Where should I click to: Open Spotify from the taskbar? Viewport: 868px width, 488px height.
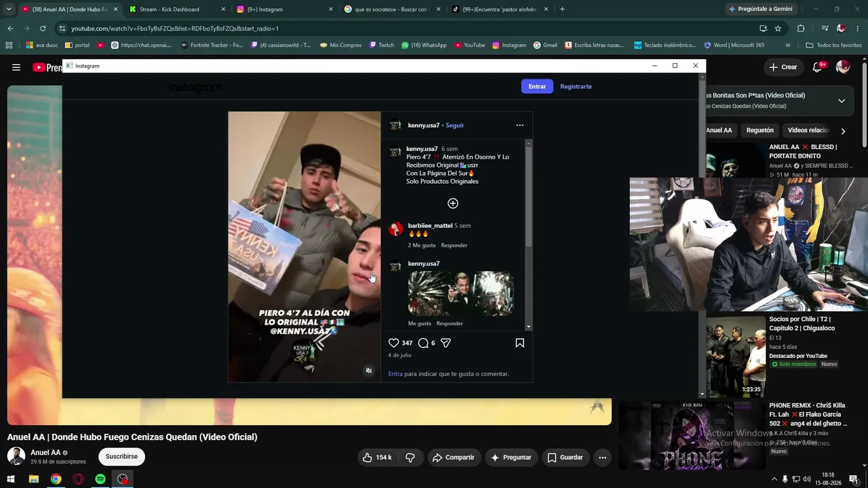100,479
